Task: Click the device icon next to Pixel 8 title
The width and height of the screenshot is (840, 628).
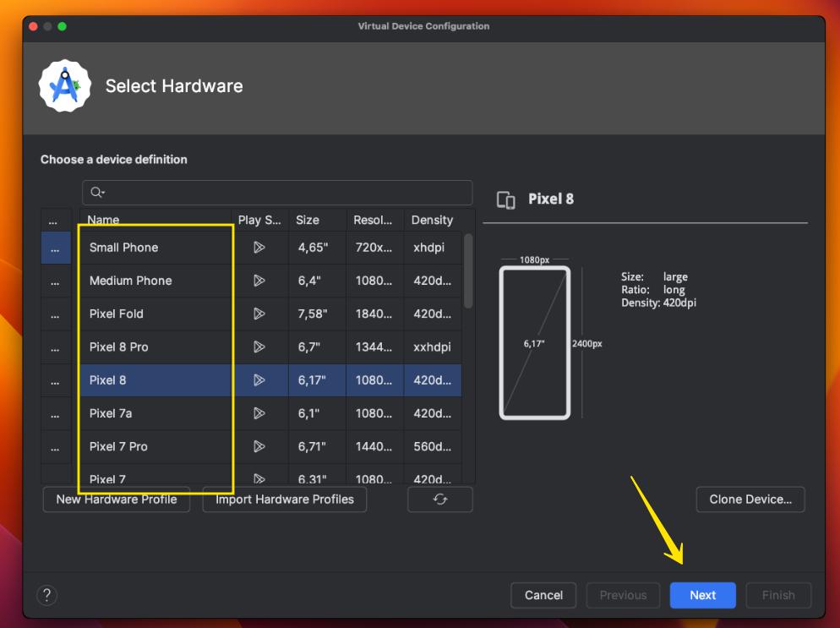Action: pyautogui.click(x=505, y=199)
